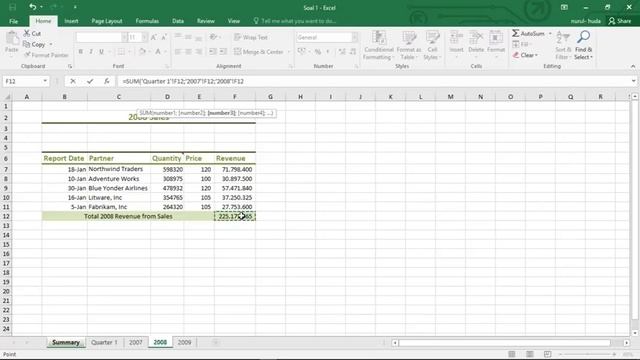The height and width of the screenshot is (360, 640).
Task: Open the Name Box dropdown arrow
Action: tap(45, 81)
